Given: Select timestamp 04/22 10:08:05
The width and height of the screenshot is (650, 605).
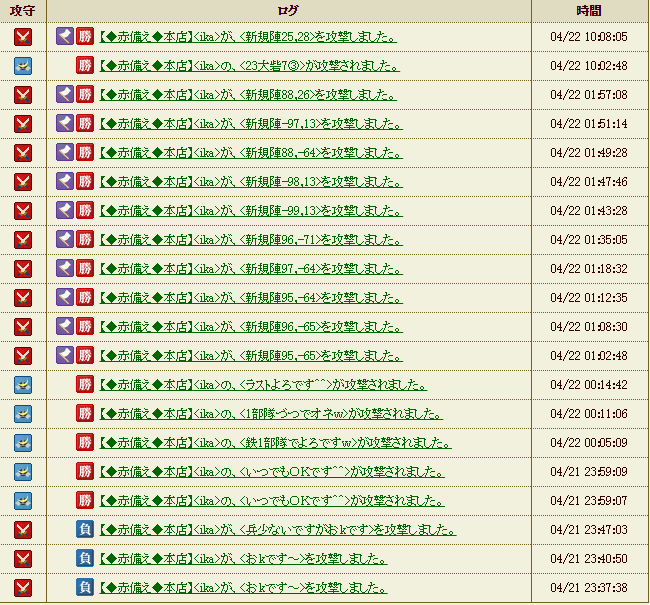Looking at the screenshot, I should point(589,37).
